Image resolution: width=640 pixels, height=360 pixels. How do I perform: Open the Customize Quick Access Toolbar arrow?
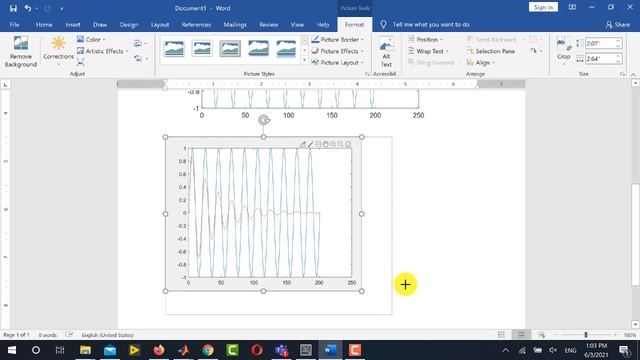pyautogui.click(x=62, y=9)
